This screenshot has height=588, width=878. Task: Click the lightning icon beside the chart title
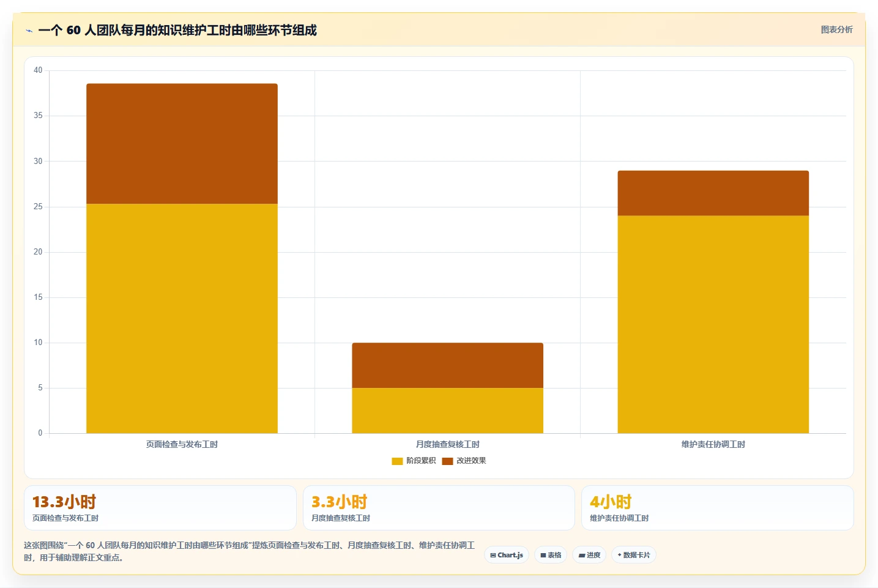coord(29,31)
